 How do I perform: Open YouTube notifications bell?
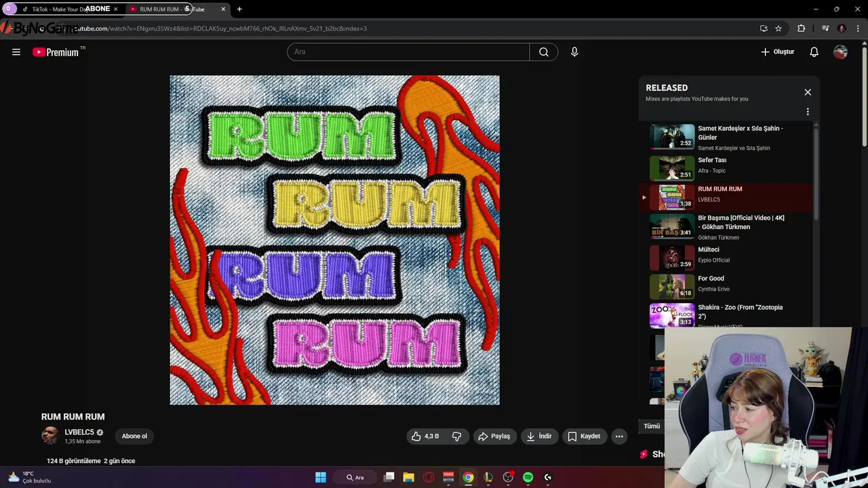click(814, 52)
